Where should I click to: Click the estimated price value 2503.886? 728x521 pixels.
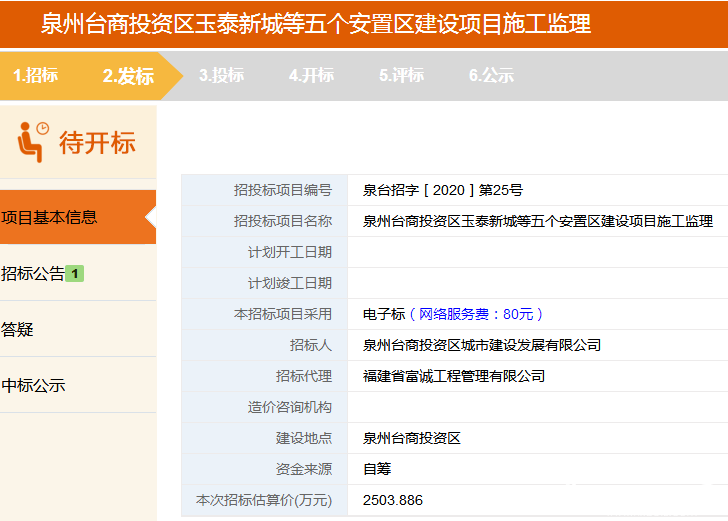393,500
